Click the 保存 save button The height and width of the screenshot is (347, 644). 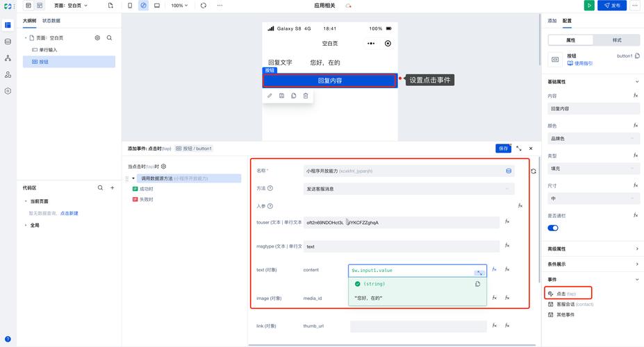coord(503,149)
